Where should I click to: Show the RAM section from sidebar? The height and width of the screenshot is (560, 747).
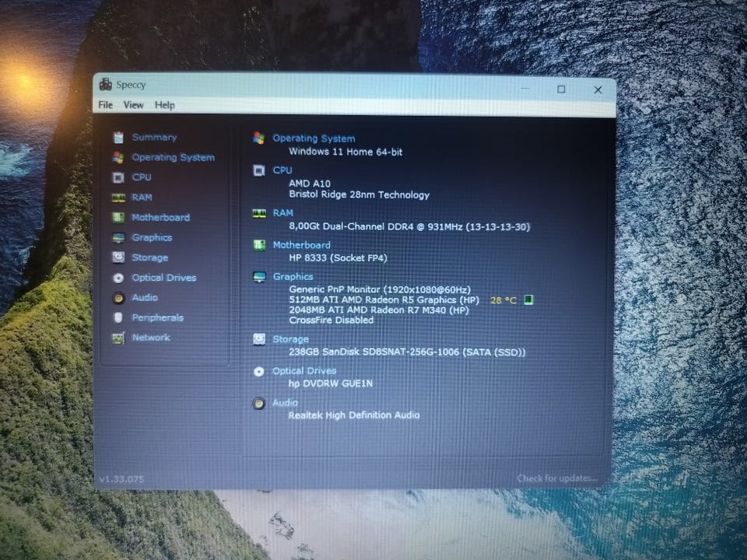tap(142, 198)
